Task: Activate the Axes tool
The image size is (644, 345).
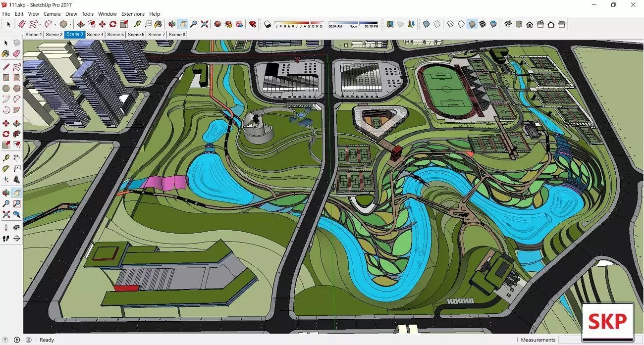Action: (x=6, y=180)
